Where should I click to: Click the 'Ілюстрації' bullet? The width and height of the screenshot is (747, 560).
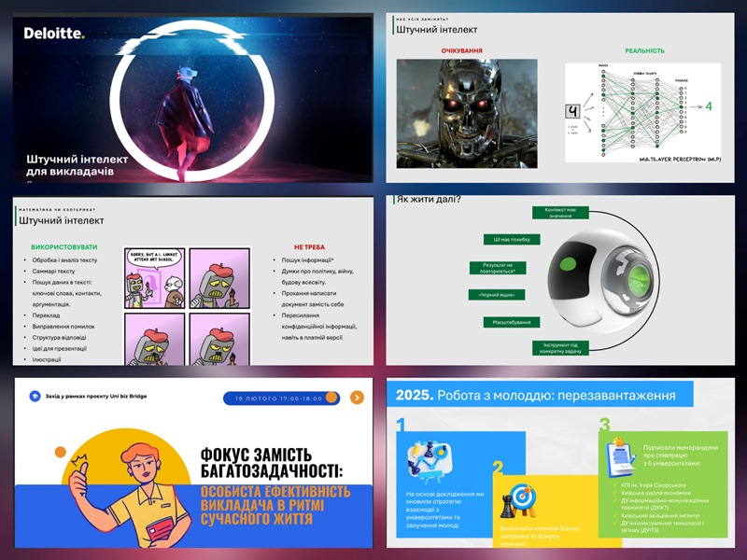click(46, 359)
